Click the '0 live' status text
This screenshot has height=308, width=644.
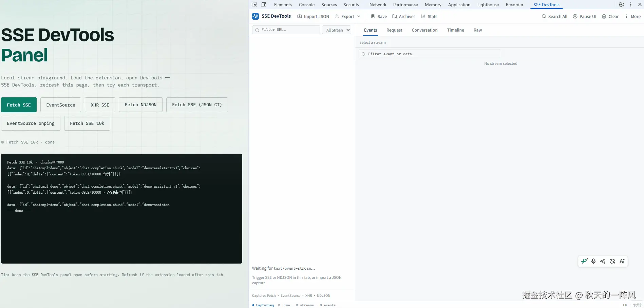[x=284, y=305]
